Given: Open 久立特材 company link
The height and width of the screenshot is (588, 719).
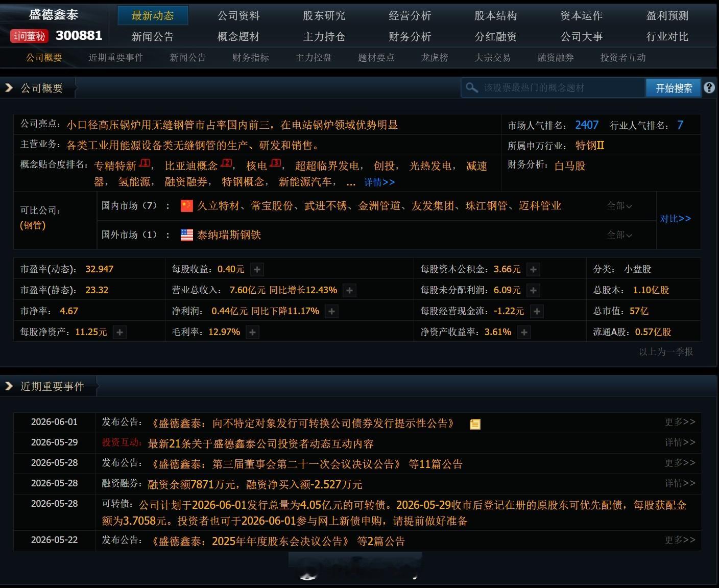Looking at the screenshot, I should point(219,205).
